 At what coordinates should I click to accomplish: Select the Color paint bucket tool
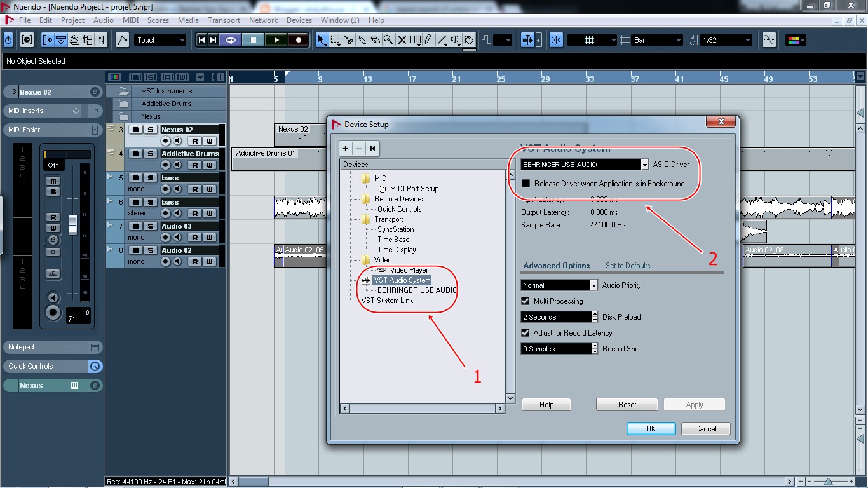pyautogui.click(x=469, y=40)
